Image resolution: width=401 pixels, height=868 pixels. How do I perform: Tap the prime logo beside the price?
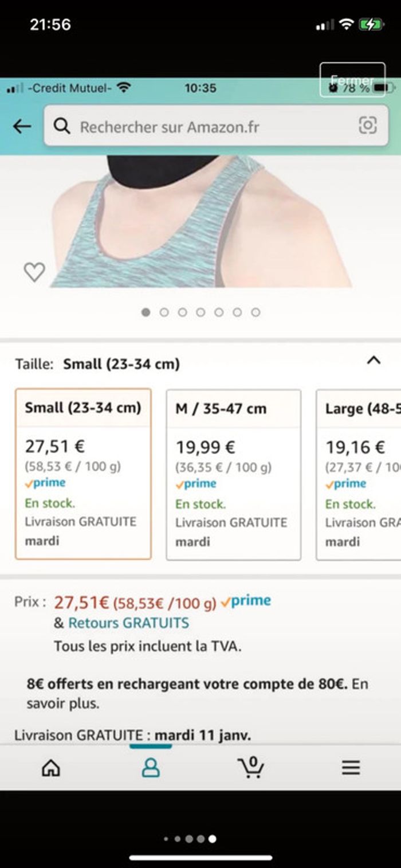tap(246, 601)
